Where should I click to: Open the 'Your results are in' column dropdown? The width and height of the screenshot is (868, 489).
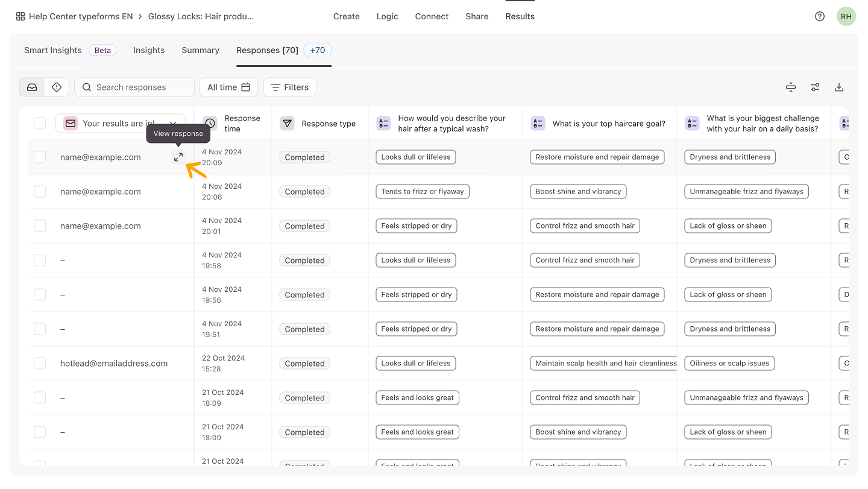121,124
